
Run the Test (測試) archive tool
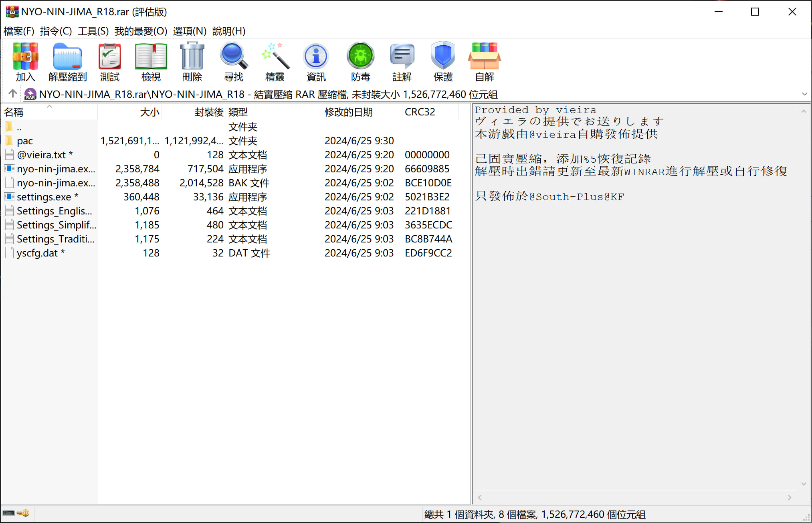109,61
